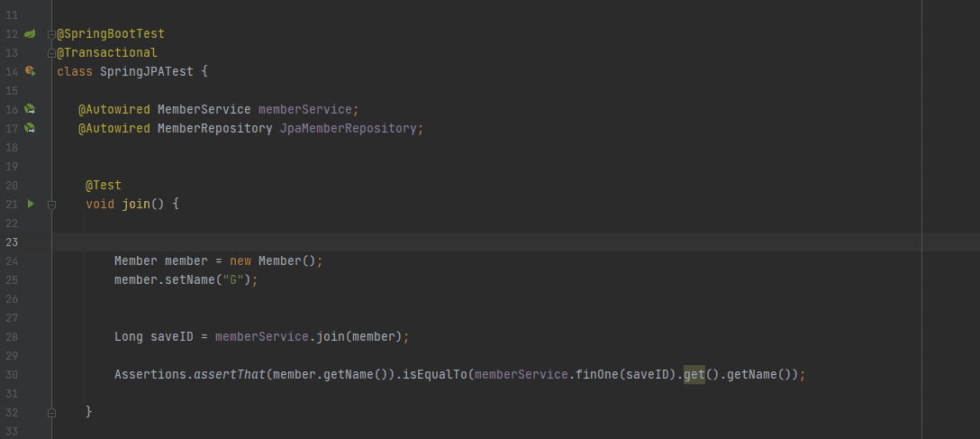The width and height of the screenshot is (980, 439).
Task: Click the isEqualTo method call
Action: pos(434,375)
